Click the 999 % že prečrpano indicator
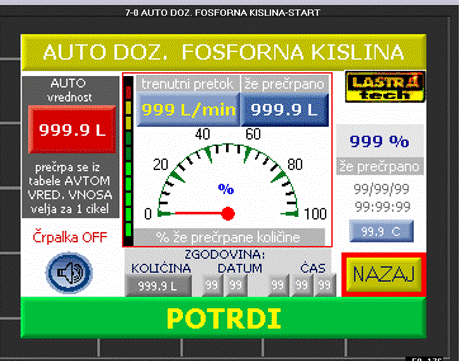Image resolution: width=459 pixels, height=361 pixels. pyautogui.click(x=380, y=142)
